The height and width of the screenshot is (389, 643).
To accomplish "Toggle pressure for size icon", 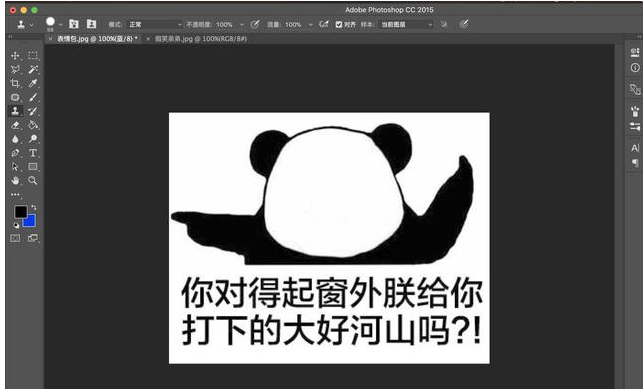I will click(463, 24).
